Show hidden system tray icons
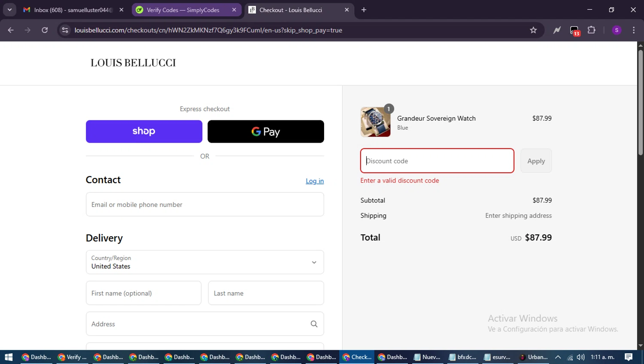The image size is (644, 364). [x=558, y=357]
